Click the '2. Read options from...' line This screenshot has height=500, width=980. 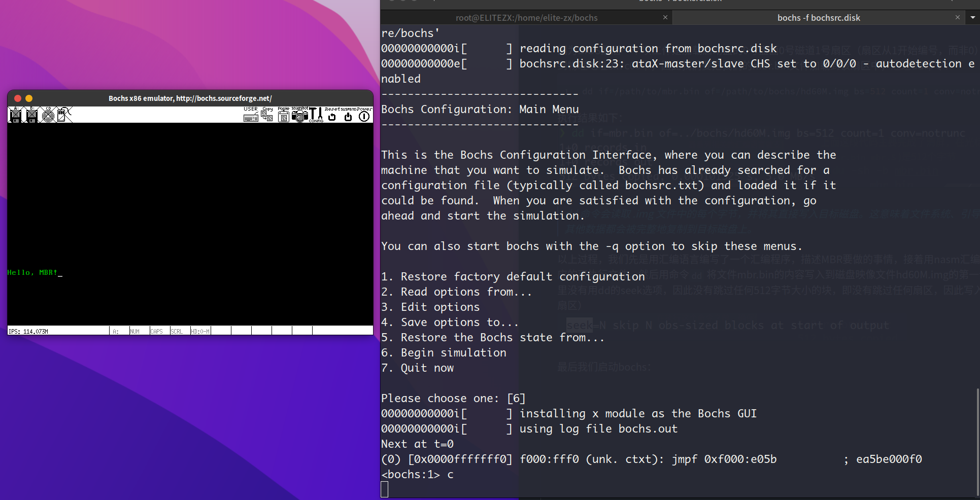[456, 292]
